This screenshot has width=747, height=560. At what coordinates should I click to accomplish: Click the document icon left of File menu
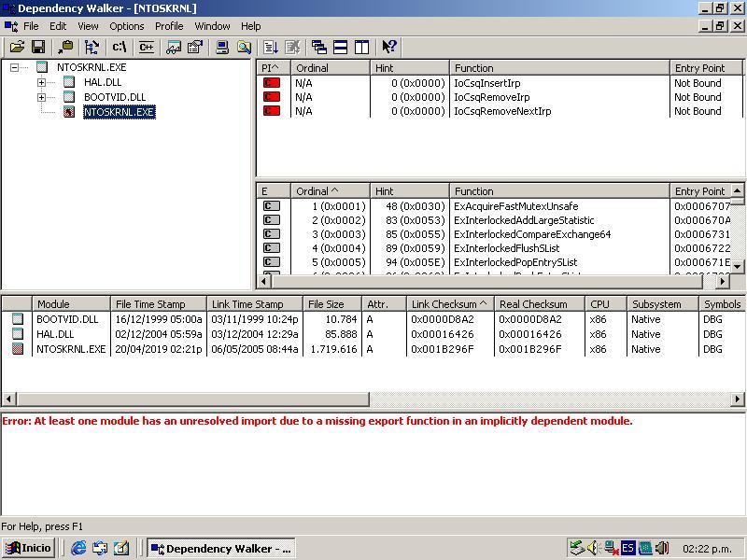tap(10, 26)
